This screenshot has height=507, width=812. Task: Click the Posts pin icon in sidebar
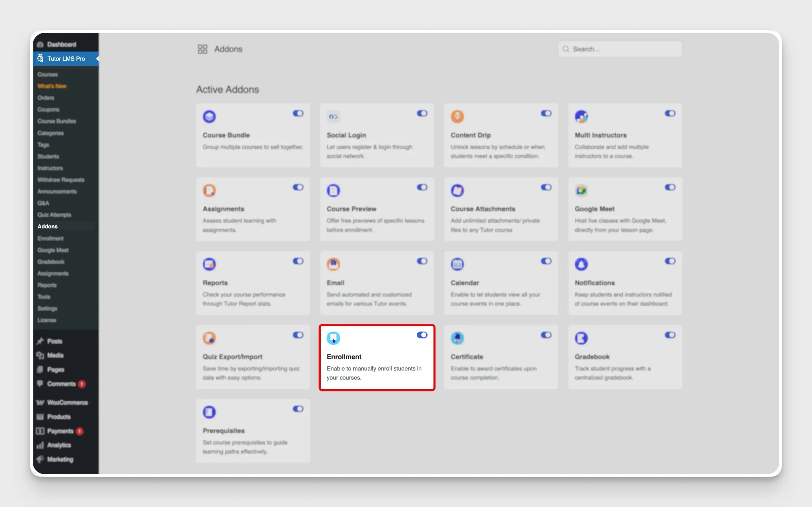click(x=40, y=341)
